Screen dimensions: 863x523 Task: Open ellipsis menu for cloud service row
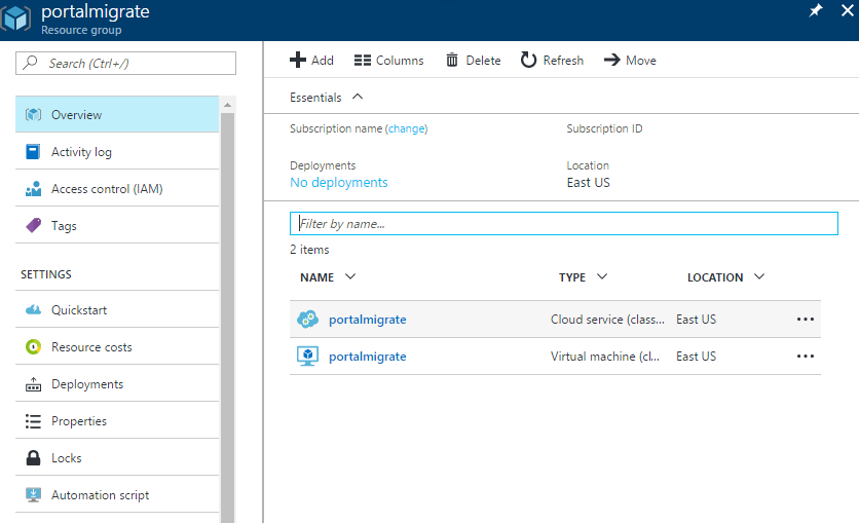tap(805, 319)
